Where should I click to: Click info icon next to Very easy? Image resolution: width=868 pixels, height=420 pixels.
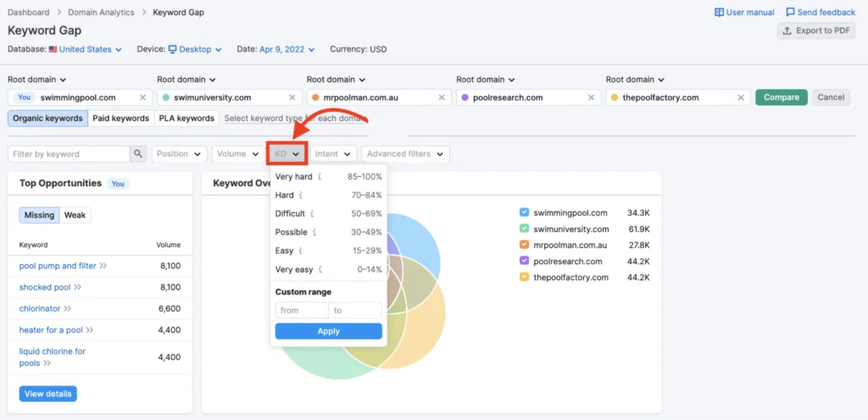pos(320,269)
